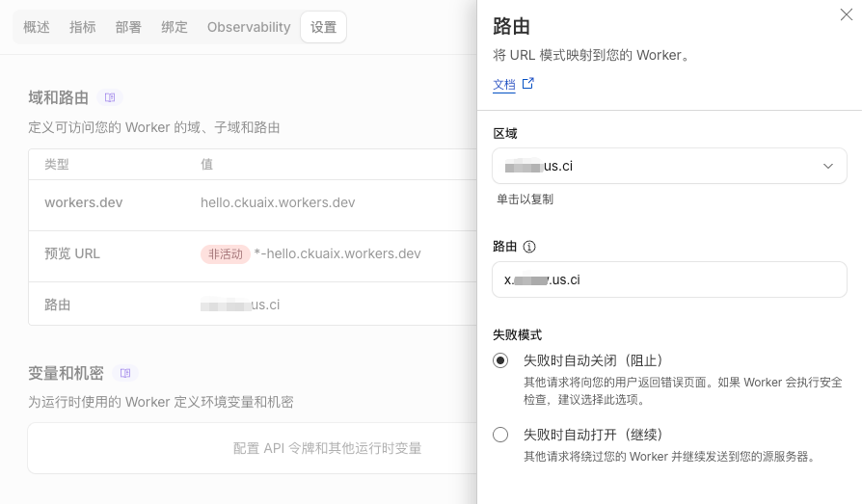Viewport: 862px width, 504px height.
Task: Click 单击以复制 to copy the zone
Action: (525, 199)
